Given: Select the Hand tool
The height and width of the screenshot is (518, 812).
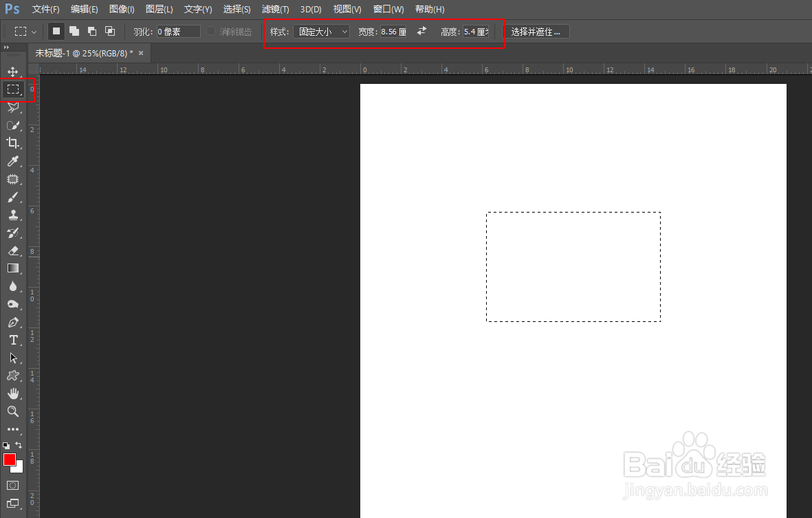Looking at the screenshot, I should pos(13,393).
